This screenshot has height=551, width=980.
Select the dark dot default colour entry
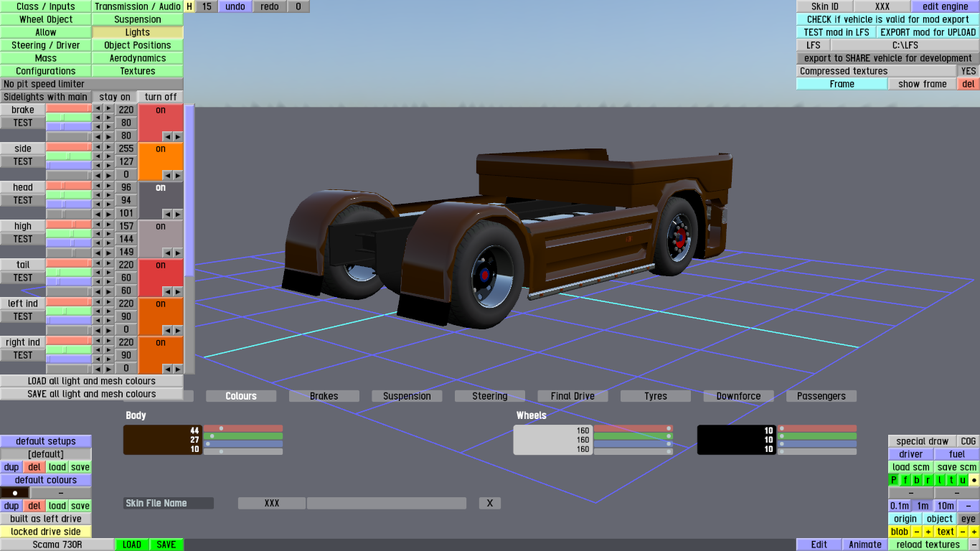[x=14, y=493]
